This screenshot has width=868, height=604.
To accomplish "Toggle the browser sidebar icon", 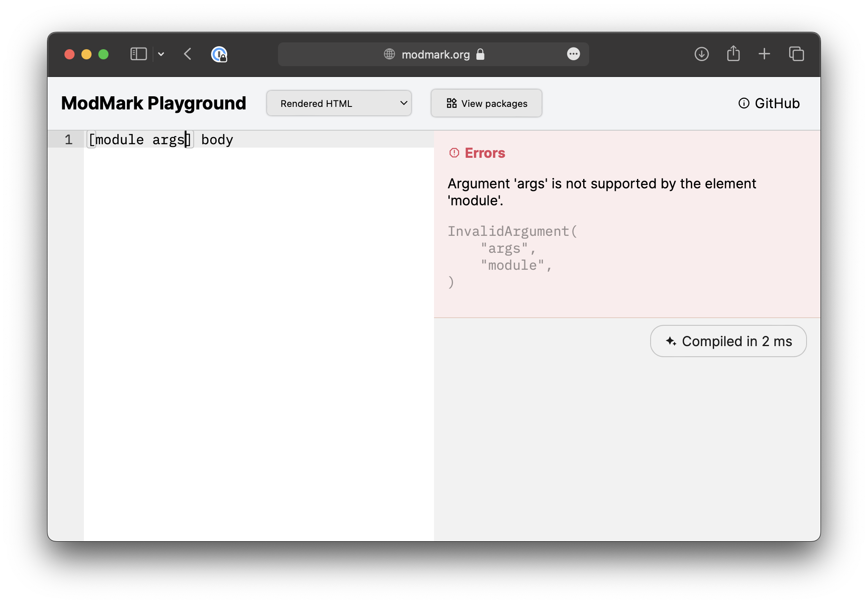I will (x=138, y=54).
